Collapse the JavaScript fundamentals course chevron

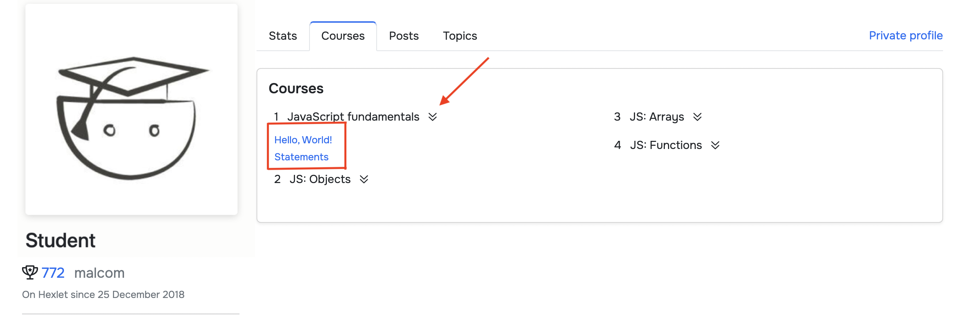[x=432, y=117]
